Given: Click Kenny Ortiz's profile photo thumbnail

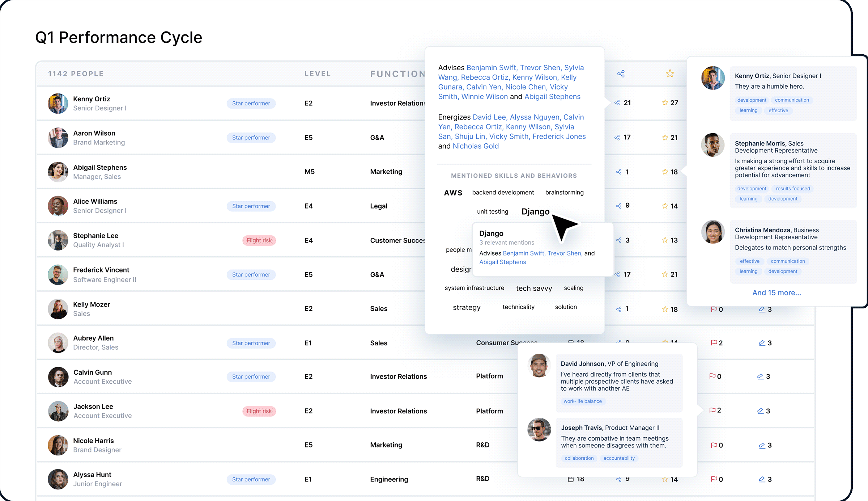Looking at the screenshot, I should 58,103.
